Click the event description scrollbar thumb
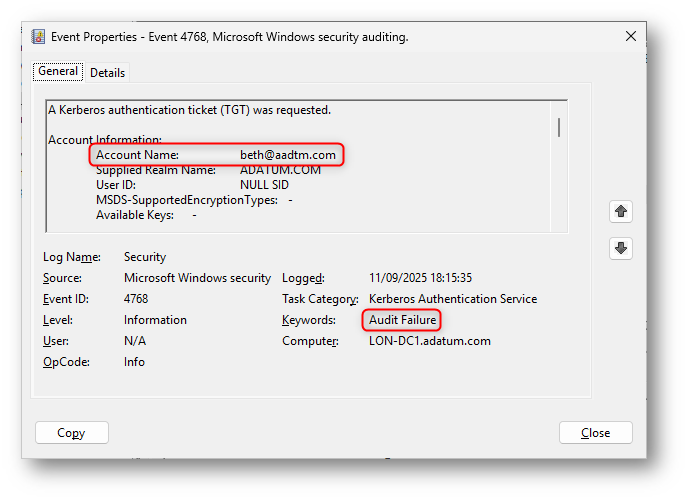The image size is (689, 501). [x=558, y=128]
